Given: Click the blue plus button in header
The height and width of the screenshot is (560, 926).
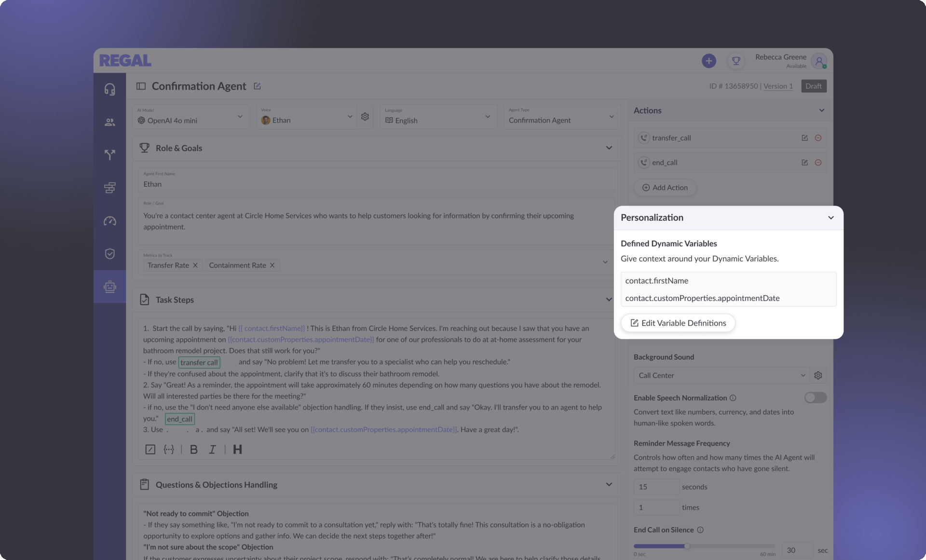Looking at the screenshot, I should click(708, 61).
